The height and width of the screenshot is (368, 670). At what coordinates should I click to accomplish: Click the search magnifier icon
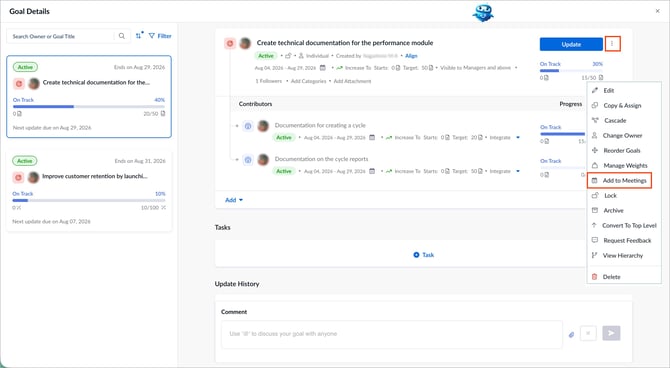122,36
